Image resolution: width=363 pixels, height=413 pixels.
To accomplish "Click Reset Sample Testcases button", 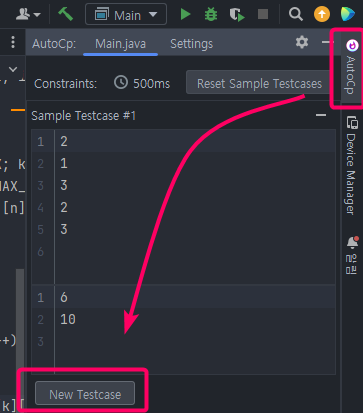I will click(x=259, y=83).
